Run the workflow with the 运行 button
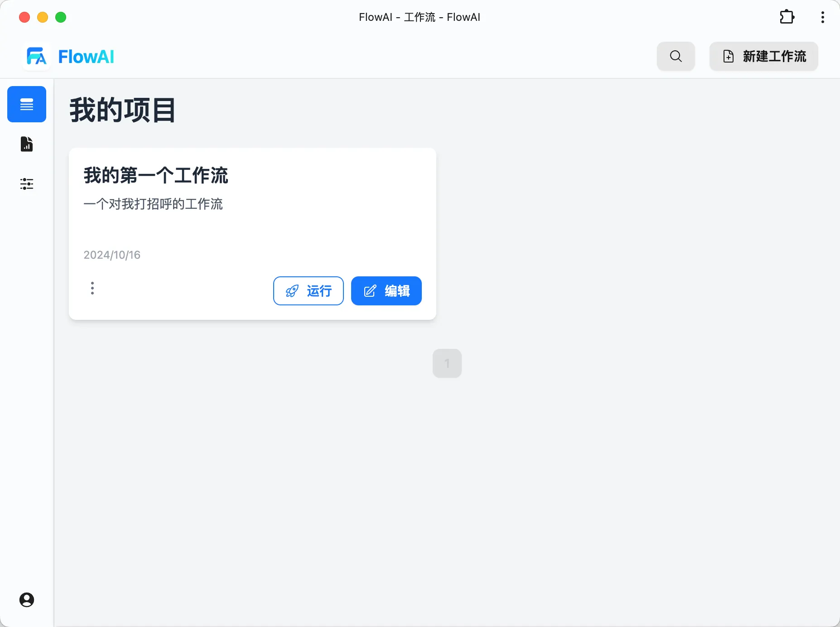Viewport: 840px width, 627px height. pyautogui.click(x=309, y=291)
